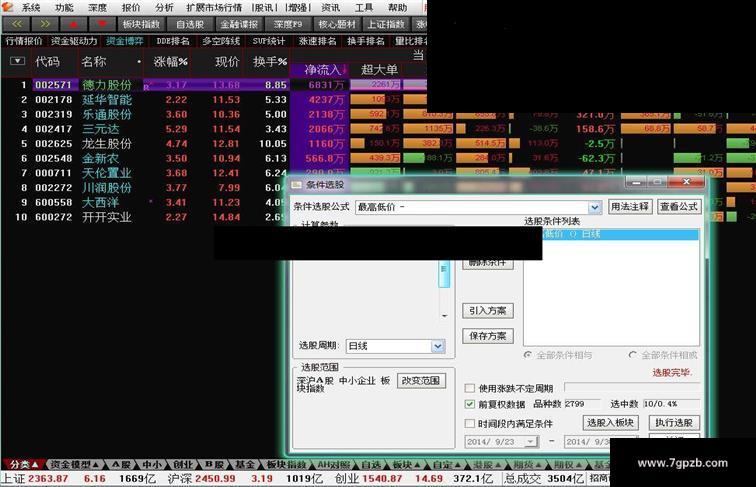Open the 系统 menu
Image resolution: width=756 pixels, height=487 pixels.
31,7
